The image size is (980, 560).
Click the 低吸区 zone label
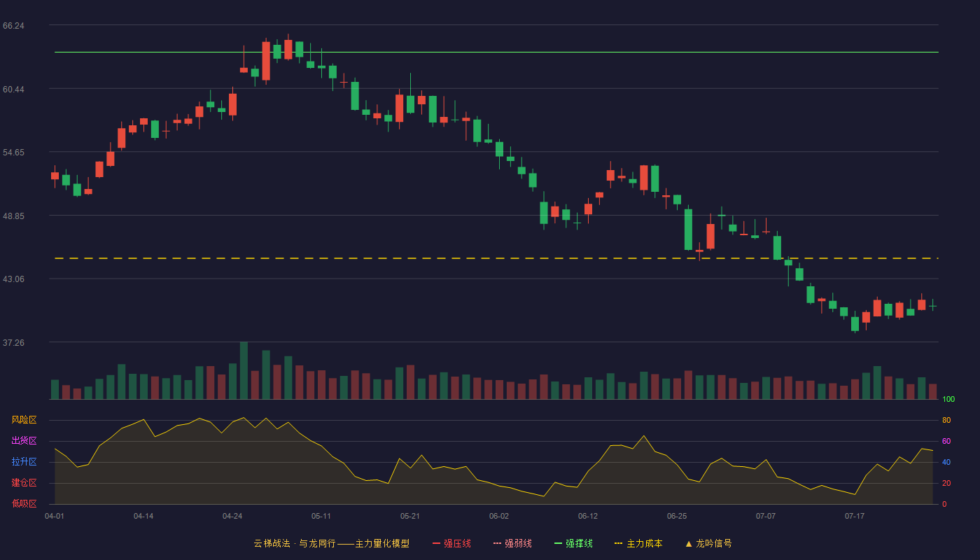24,503
